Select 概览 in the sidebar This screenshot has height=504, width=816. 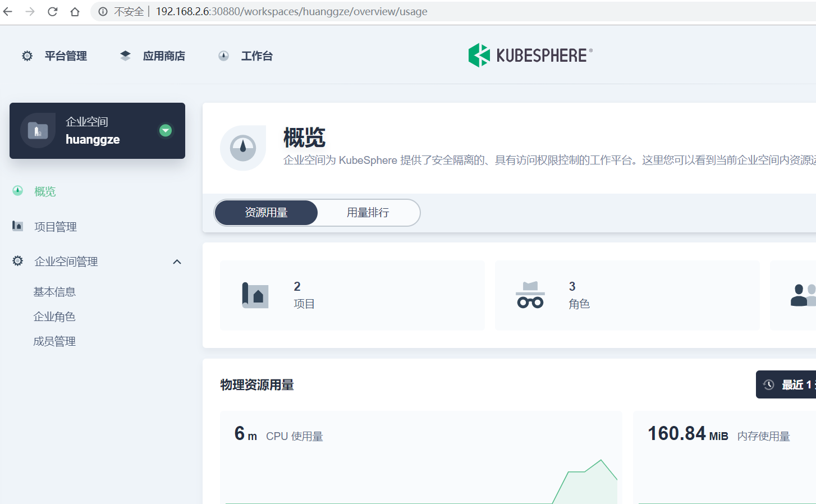[x=45, y=192]
